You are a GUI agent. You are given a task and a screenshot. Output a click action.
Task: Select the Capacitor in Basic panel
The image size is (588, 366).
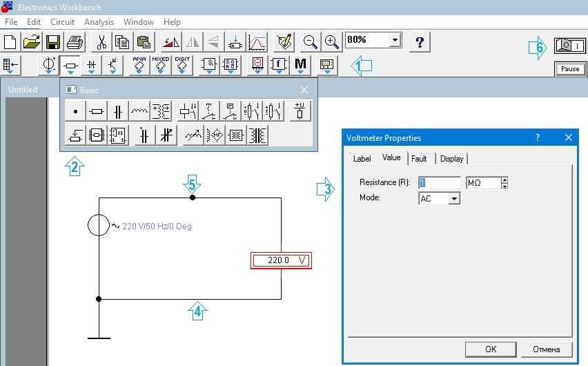[118, 111]
